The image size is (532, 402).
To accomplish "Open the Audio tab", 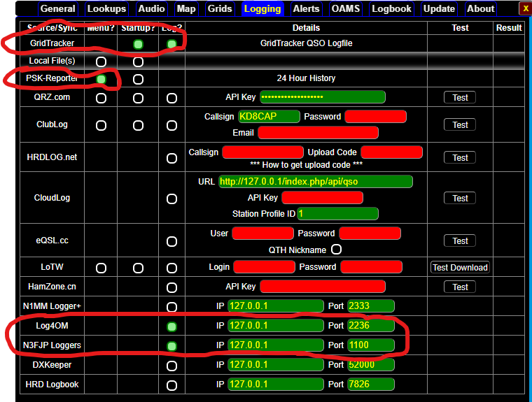I will click(151, 9).
